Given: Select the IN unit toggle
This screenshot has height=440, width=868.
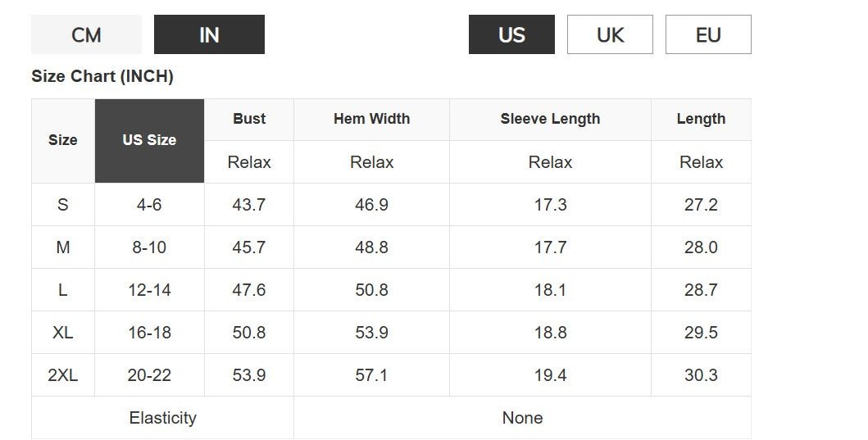Looking at the screenshot, I should (x=209, y=34).
